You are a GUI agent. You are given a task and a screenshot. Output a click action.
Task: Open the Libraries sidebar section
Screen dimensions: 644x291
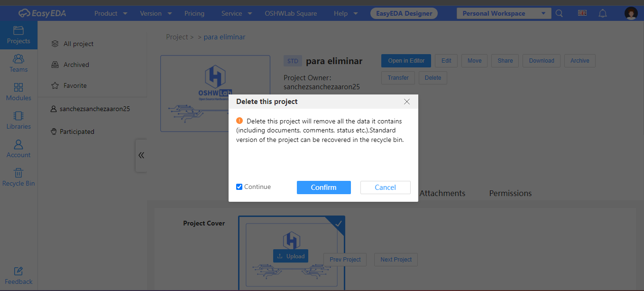click(x=18, y=121)
